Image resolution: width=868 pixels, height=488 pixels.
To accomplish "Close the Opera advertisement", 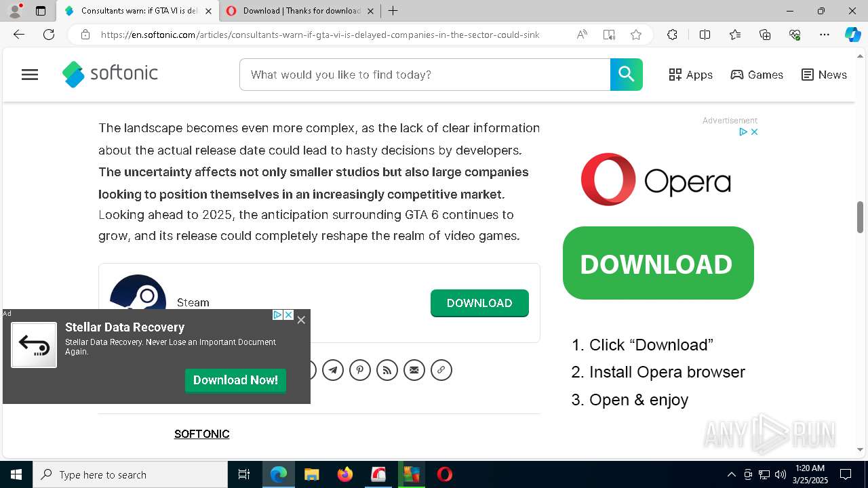I will click(x=754, y=132).
